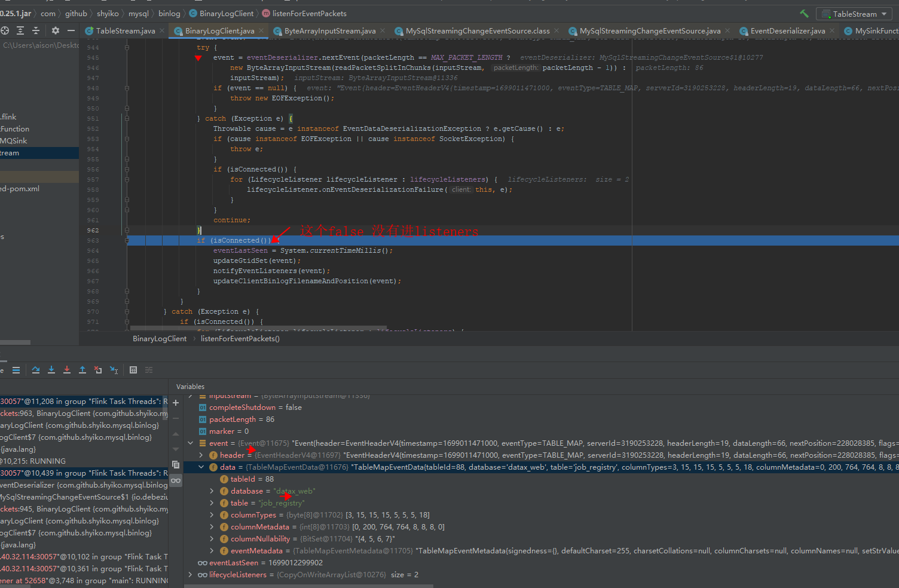The image size is (899, 588).
Task: Expand the 'columnMetadata' variable node
Action: point(212,527)
